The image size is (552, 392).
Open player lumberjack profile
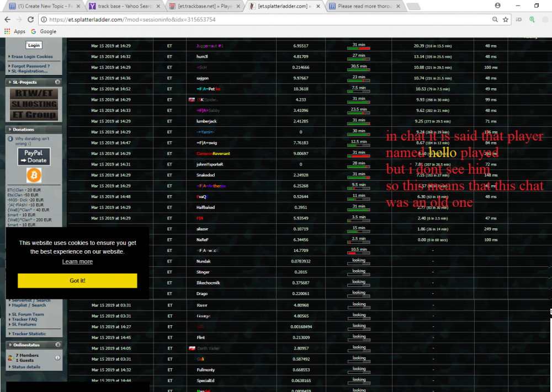click(206, 121)
